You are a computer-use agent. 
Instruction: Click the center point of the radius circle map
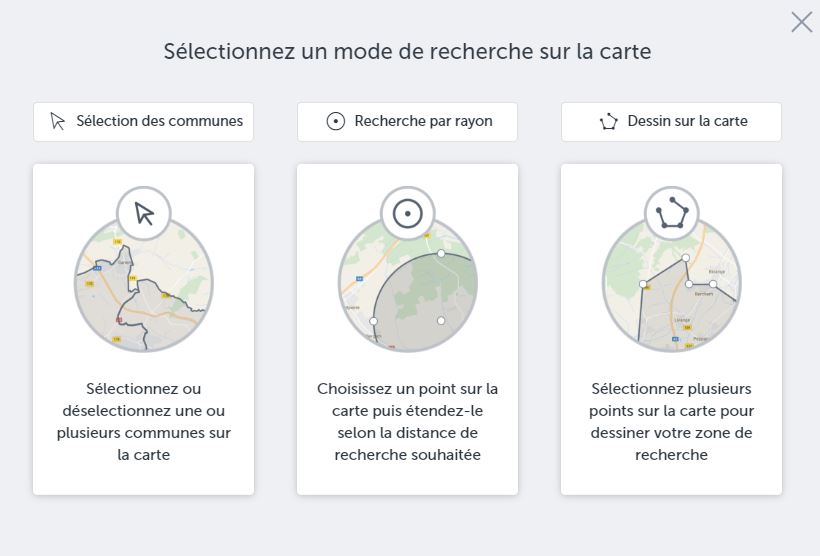441,321
